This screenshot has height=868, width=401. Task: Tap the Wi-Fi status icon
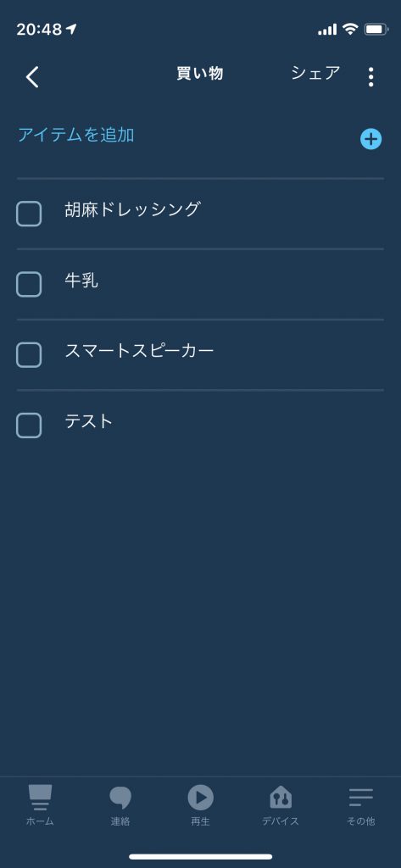coord(350,30)
